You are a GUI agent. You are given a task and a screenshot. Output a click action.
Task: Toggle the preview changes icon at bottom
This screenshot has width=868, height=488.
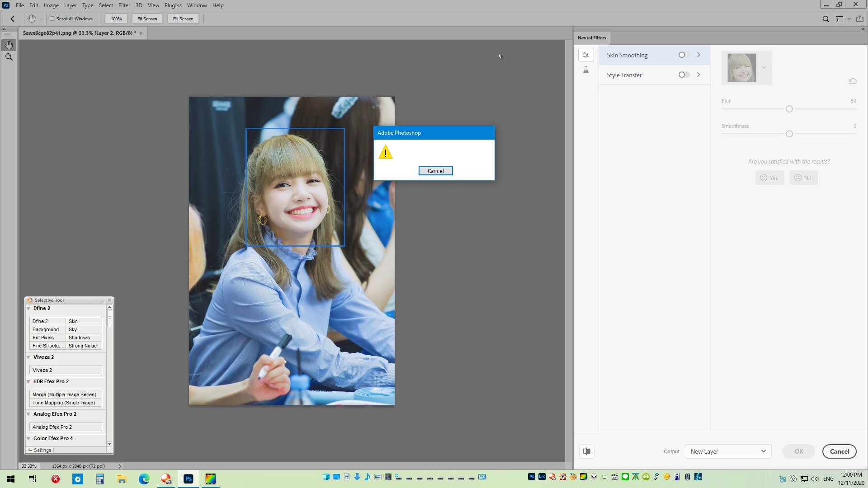coord(587,451)
